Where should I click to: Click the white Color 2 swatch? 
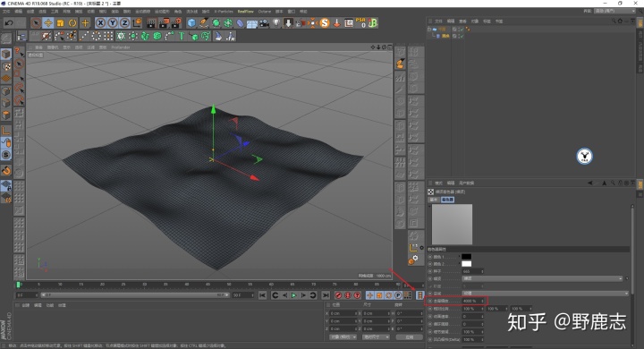click(466, 263)
